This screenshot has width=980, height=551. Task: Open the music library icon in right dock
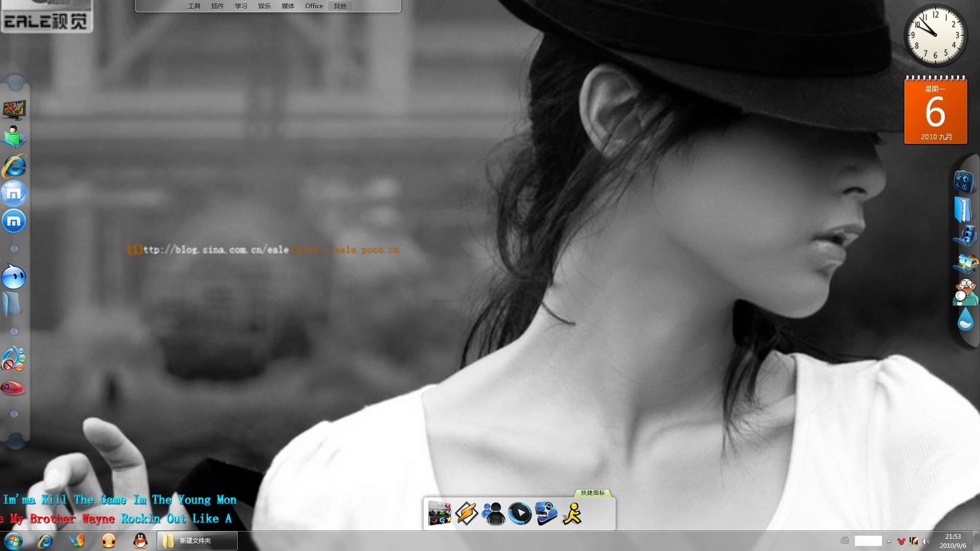click(965, 237)
